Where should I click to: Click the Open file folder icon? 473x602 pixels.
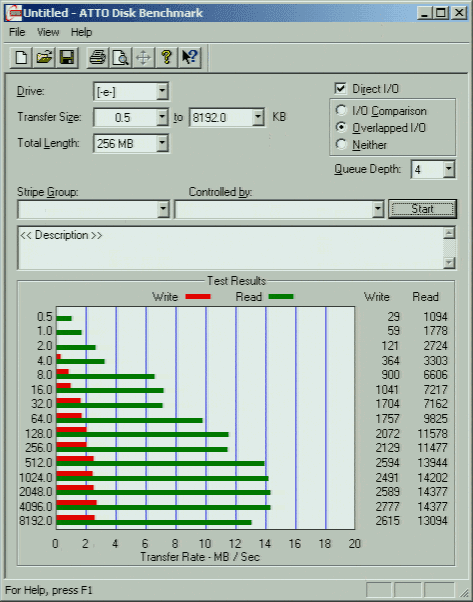(x=44, y=58)
